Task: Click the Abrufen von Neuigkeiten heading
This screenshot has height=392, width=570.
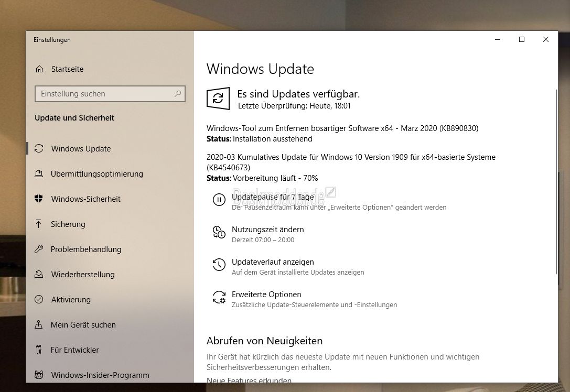Action: coord(265,341)
